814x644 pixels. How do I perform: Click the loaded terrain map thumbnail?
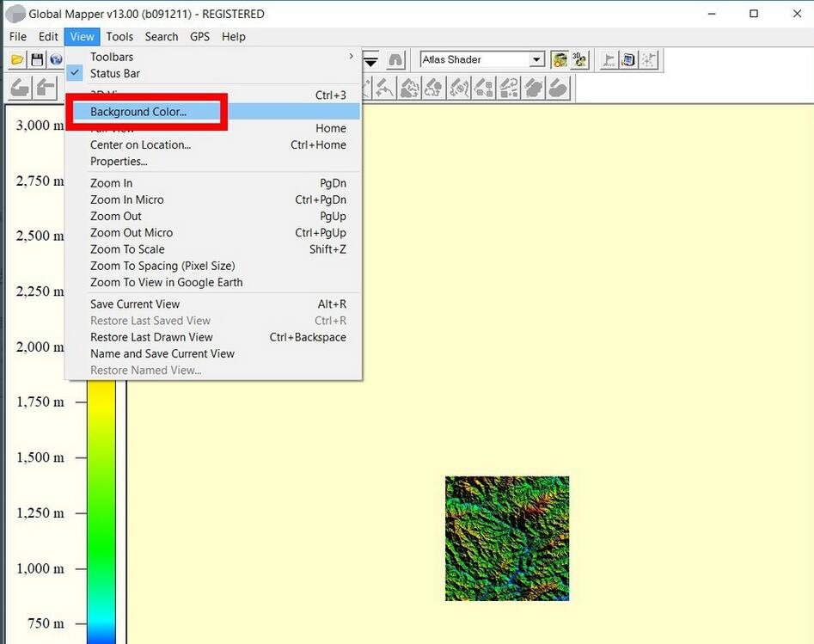pos(506,537)
